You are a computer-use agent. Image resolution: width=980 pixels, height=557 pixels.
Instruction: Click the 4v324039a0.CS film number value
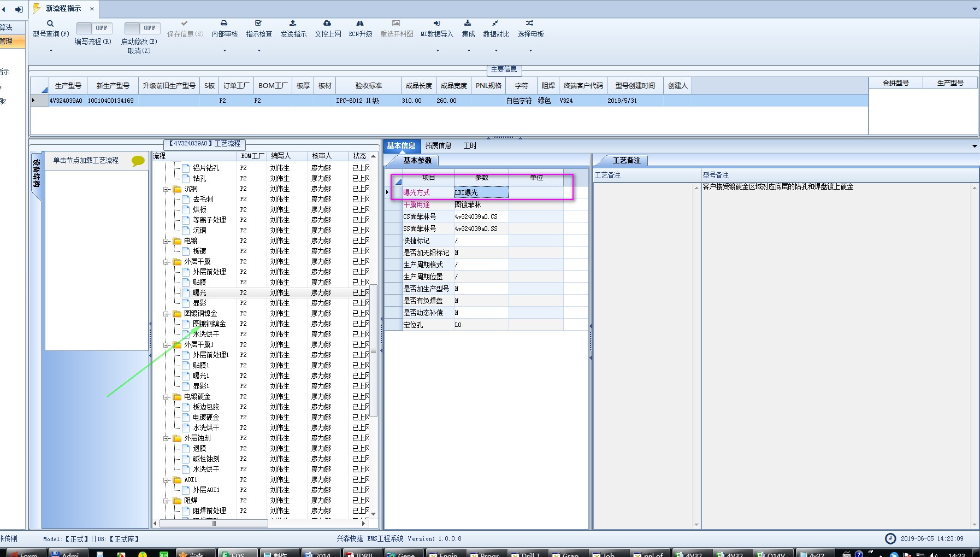[x=481, y=216]
